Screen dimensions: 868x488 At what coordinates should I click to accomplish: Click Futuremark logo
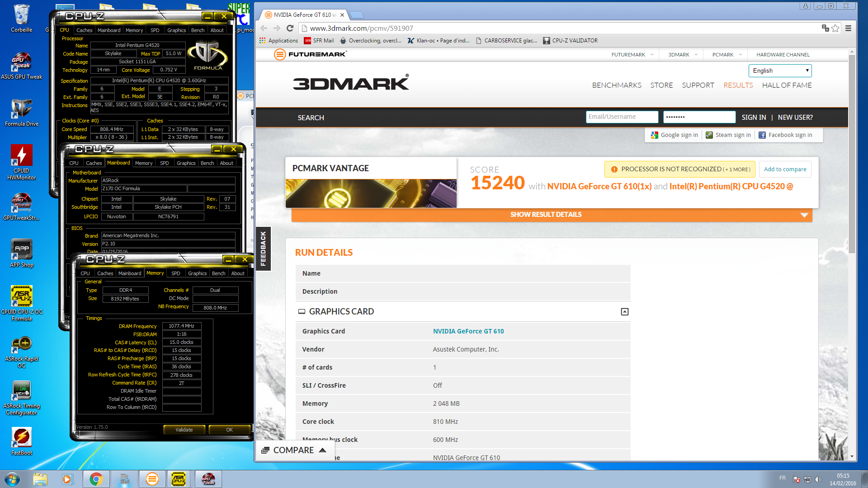pyautogui.click(x=310, y=54)
